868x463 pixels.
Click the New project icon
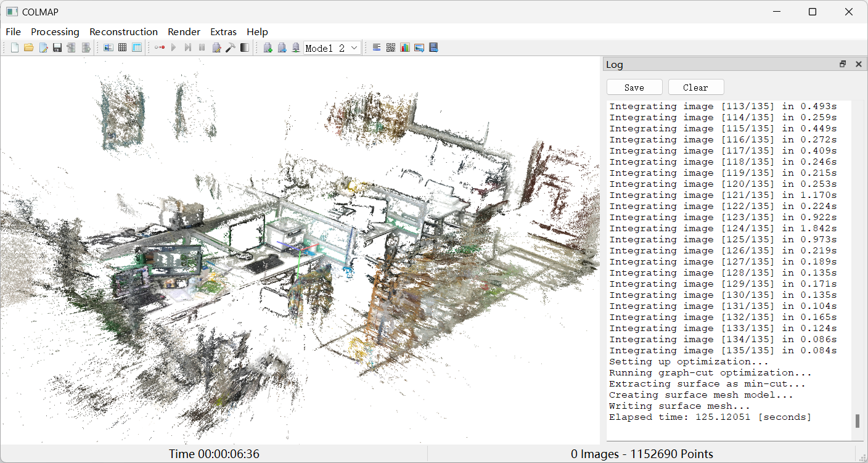click(x=15, y=47)
